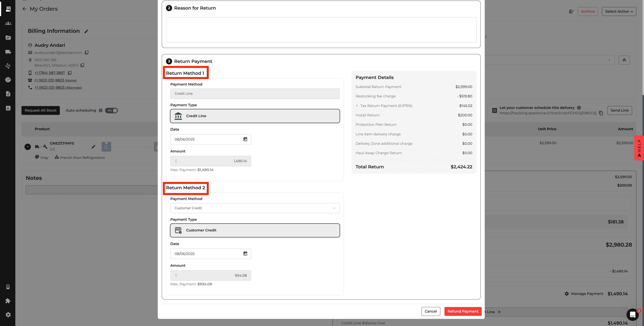
Task: Open the card-shaped sidebar icon below Customers
Action: pos(8,38)
